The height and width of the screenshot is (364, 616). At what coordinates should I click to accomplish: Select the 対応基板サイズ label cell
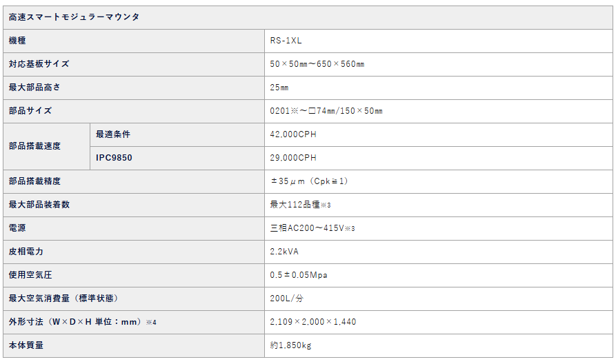click(134, 64)
